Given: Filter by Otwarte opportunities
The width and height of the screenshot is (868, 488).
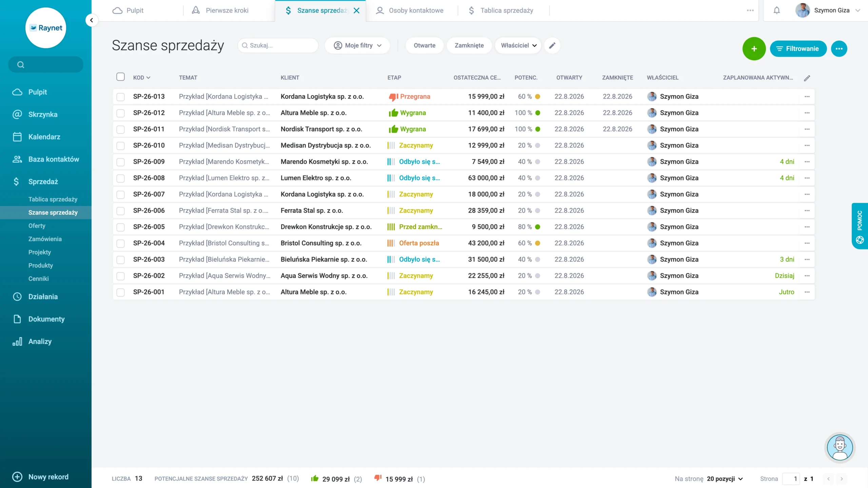Looking at the screenshot, I should point(425,45).
